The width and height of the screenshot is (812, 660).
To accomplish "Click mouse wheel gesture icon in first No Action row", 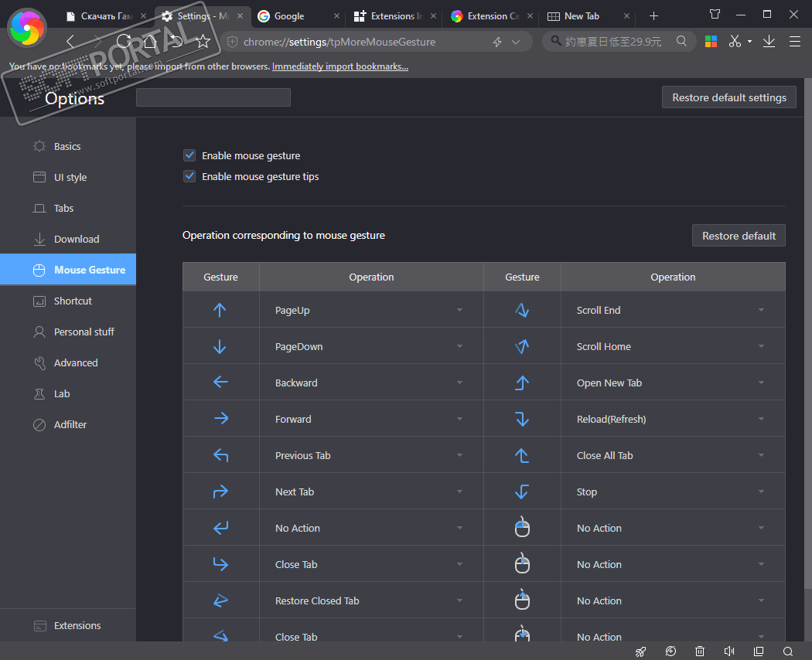I will (x=522, y=528).
